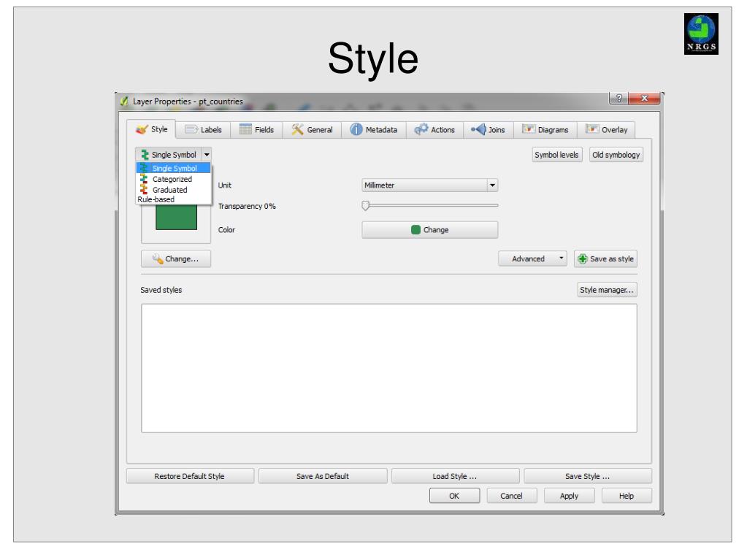The width and height of the screenshot is (747, 560).
Task: Click the green Color Change button
Action: (429, 229)
